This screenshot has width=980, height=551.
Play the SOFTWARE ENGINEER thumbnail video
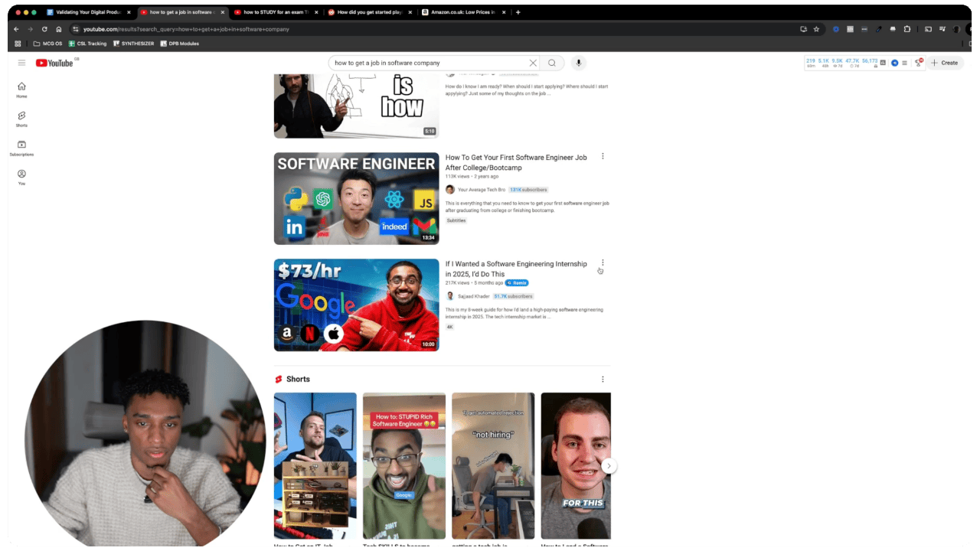click(357, 198)
